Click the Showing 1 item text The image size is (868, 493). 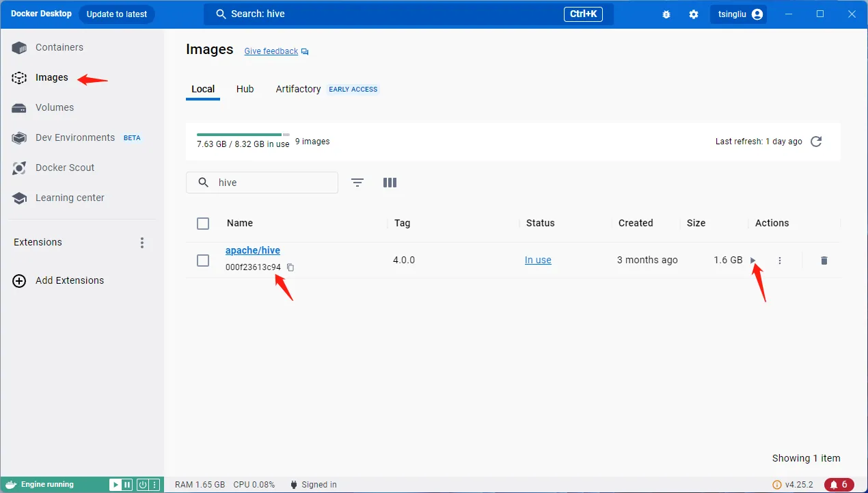coord(806,458)
